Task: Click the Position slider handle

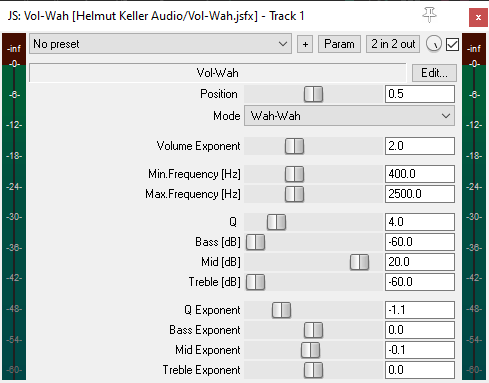Action: [x=313, y=94]
